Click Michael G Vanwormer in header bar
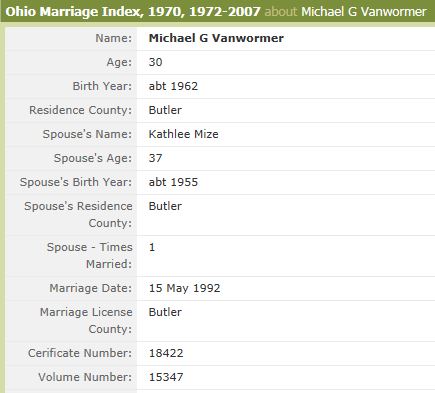This screenshot has height=393, width=435. coord(364,12)
